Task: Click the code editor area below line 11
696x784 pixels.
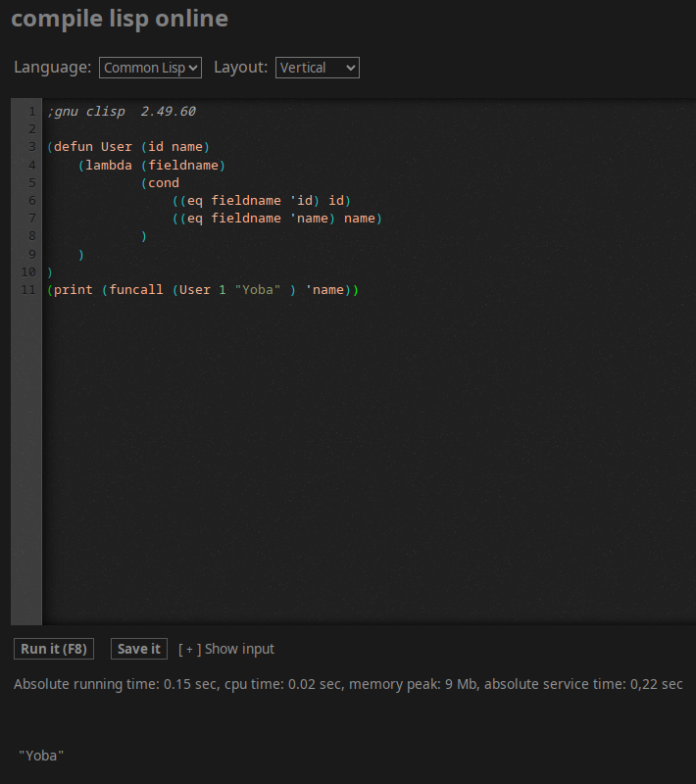Action: pyautogui.click(x=369, y=460)
